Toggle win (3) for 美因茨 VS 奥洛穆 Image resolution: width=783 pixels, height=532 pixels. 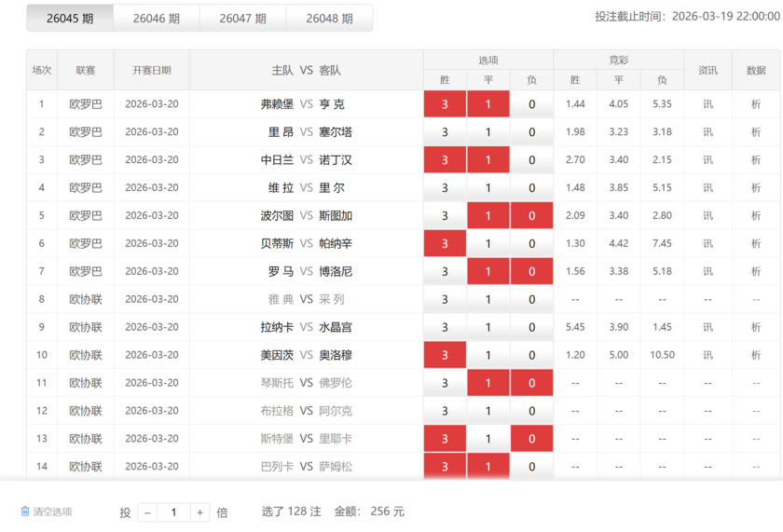click(x=445, y=355)
